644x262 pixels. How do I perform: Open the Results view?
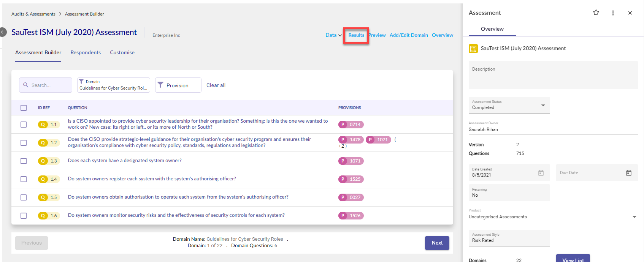tap(356, 35)
